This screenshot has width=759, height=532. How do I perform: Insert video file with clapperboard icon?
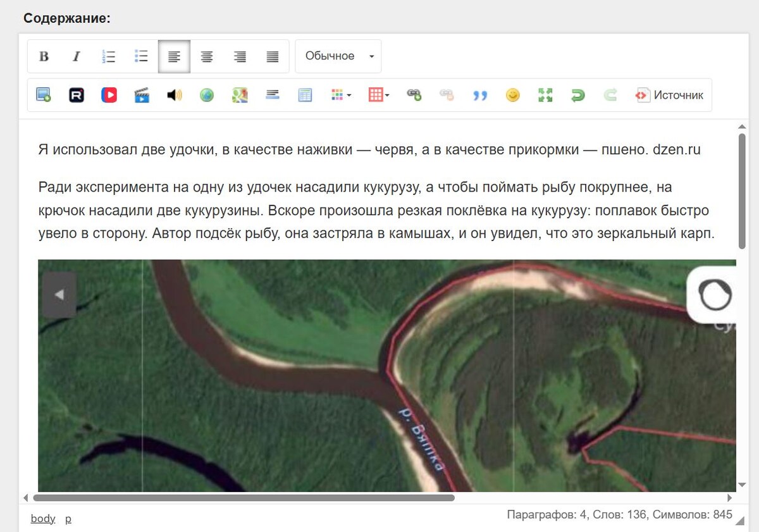[x=142, y=95]
